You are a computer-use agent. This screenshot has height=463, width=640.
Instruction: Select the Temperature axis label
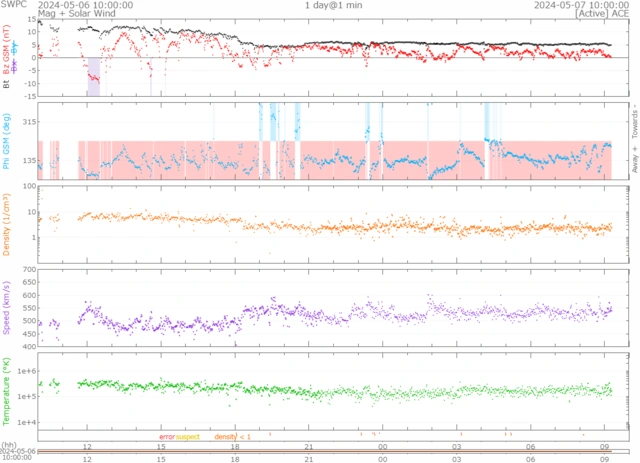pos(8,389)
